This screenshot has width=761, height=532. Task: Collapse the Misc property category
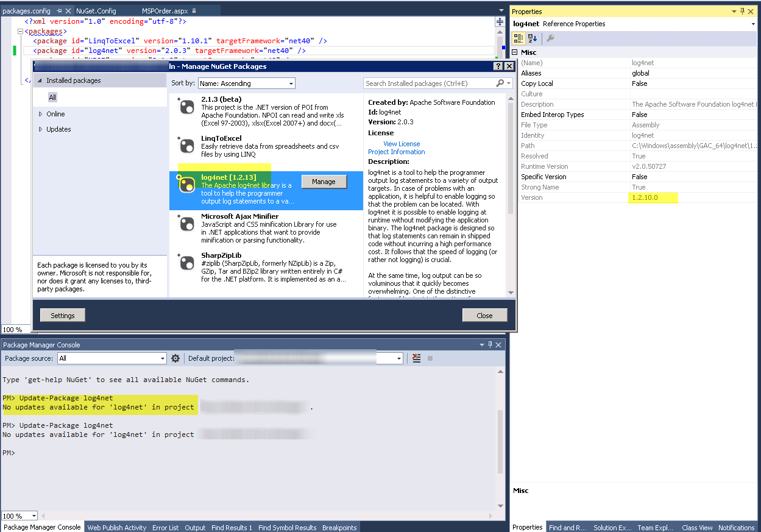click(x=515, y=52)
